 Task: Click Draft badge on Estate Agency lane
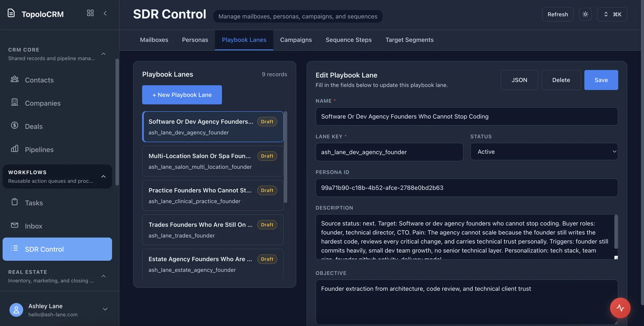pyautogui.click(x=267, y=259)
